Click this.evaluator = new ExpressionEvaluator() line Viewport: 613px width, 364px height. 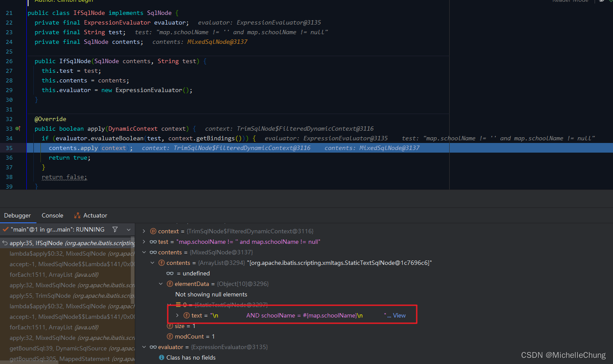point(117,90)
